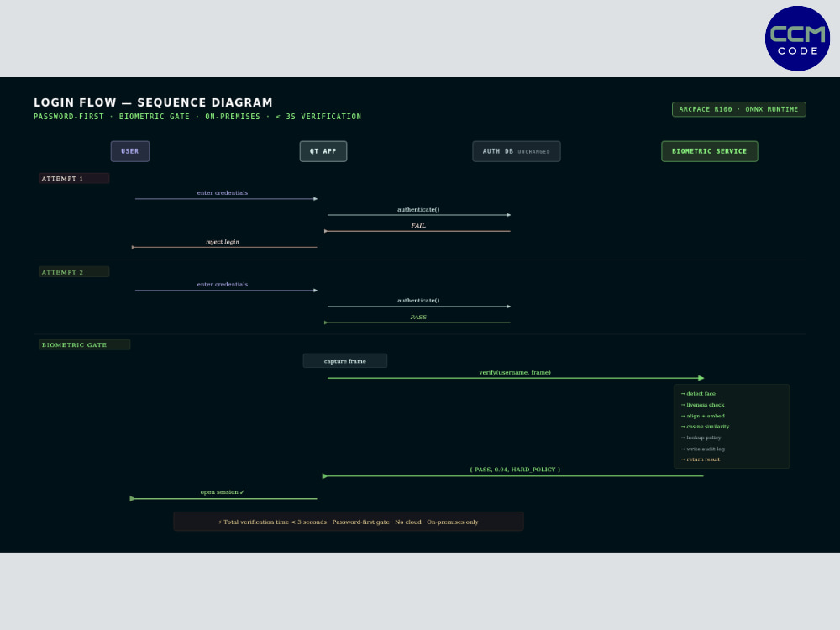Click the PASS return message
Image resolution: width=840 pixels, height=630 pixels.
(418, 318)
